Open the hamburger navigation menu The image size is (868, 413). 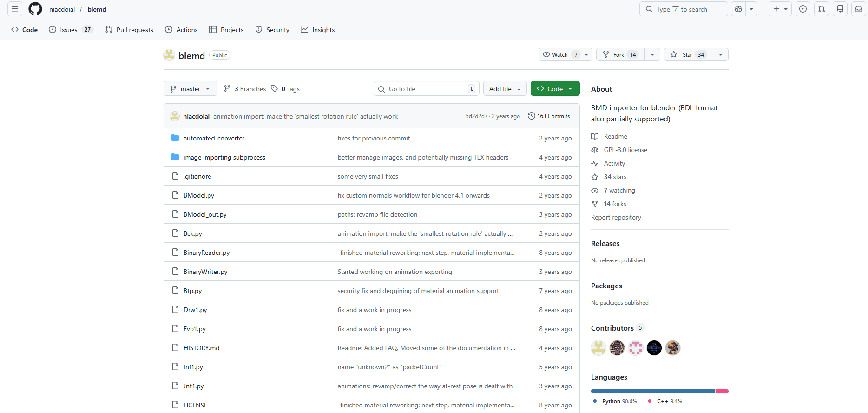[x=15, y=9]
